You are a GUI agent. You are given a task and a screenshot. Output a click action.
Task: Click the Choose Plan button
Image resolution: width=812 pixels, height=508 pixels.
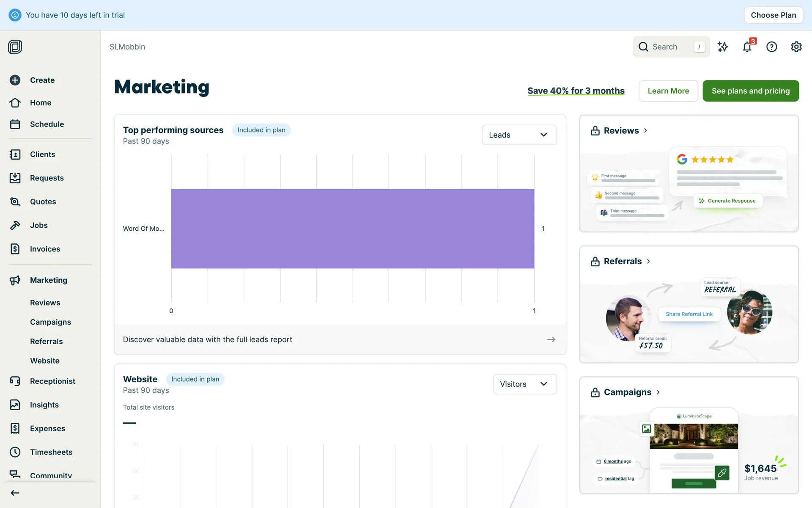(x=773, y=15)
